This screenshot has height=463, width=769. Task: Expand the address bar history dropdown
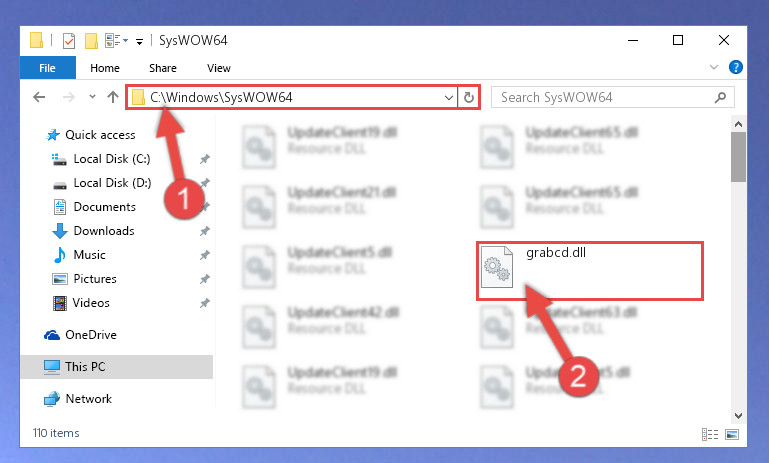click(448, 97)
